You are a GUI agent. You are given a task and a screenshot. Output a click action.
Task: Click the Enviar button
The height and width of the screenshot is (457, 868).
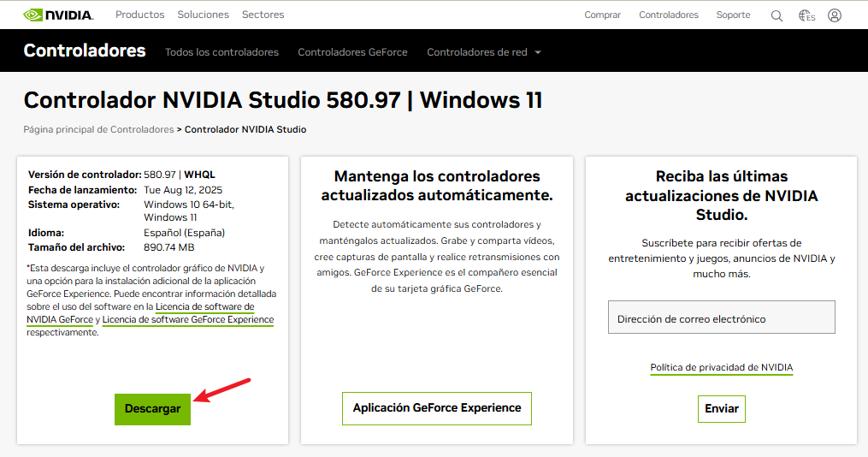721,409
